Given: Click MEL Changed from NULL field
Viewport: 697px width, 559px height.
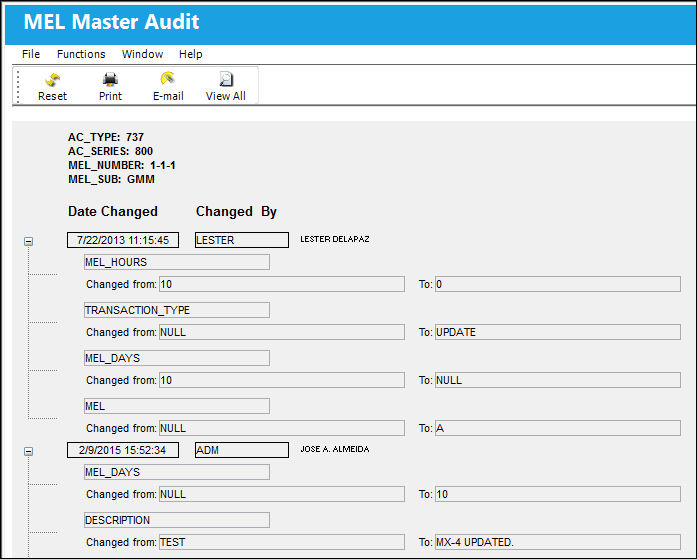Looking at the screenshot, I should pyautogui.click(x=282, y=428).
